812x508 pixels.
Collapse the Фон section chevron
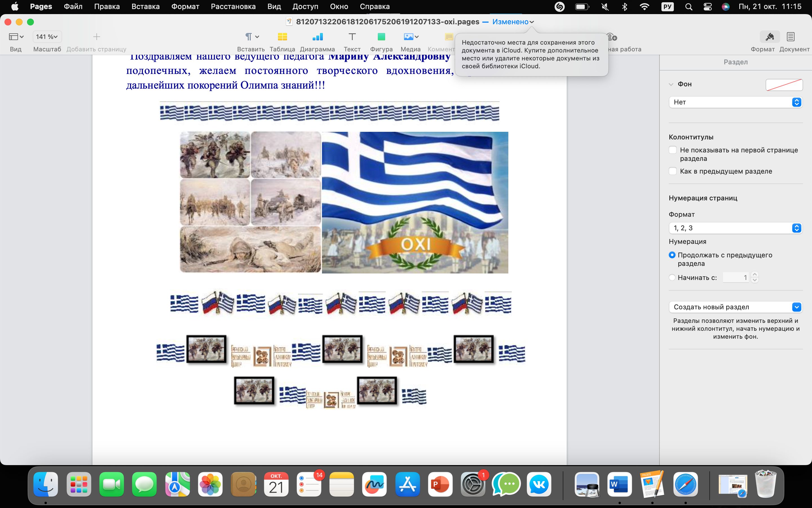[671, 84]
